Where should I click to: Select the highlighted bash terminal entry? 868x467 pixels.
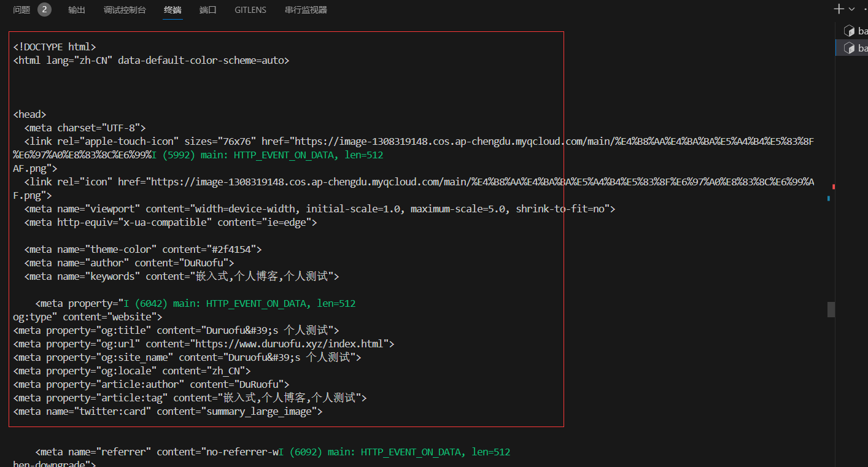[856, 48]
